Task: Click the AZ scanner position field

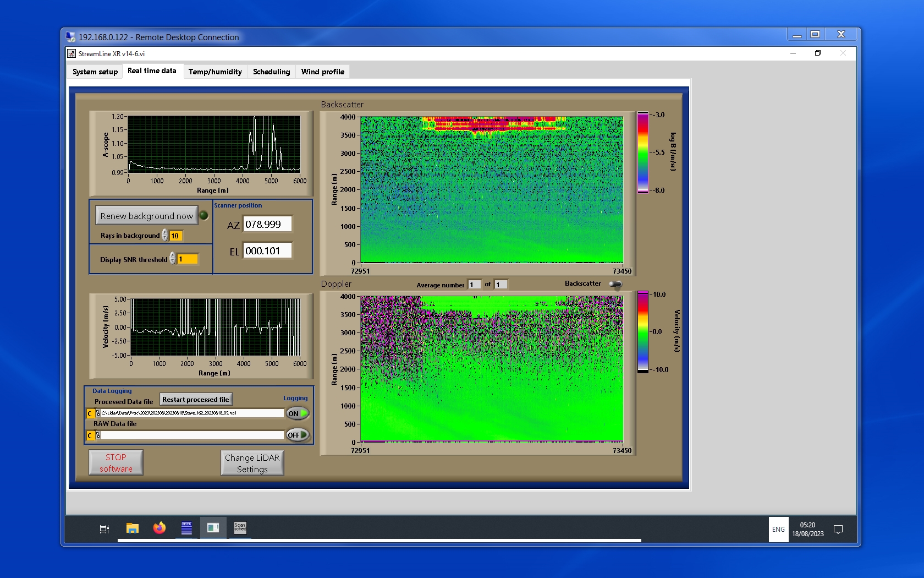Action: 267,225
